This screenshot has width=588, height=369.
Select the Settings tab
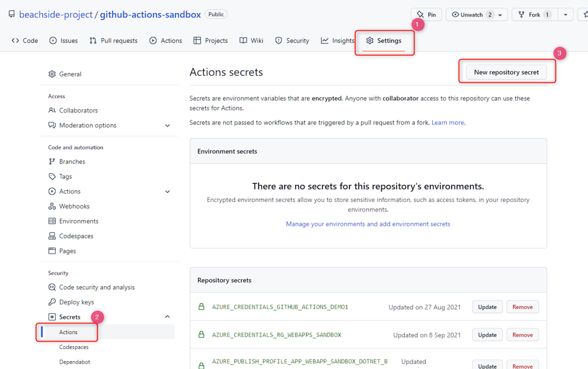[x=384, y=41]
